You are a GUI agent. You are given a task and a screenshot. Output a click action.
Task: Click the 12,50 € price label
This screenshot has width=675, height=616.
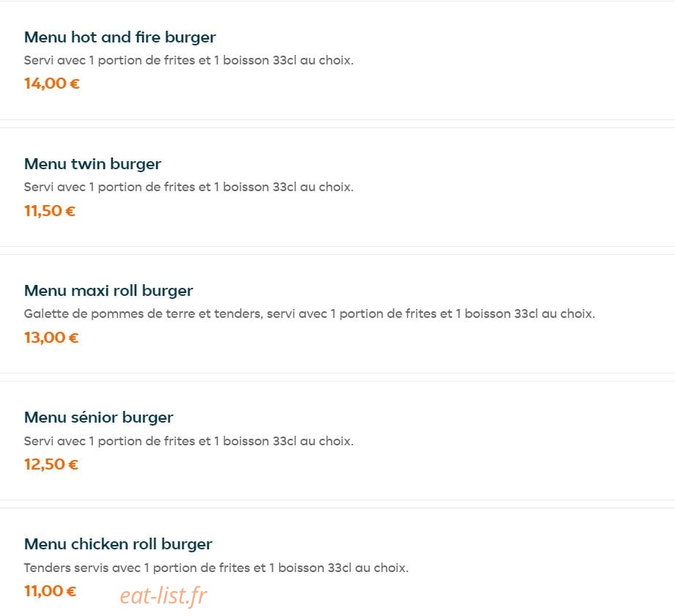[x=51, y=464]
